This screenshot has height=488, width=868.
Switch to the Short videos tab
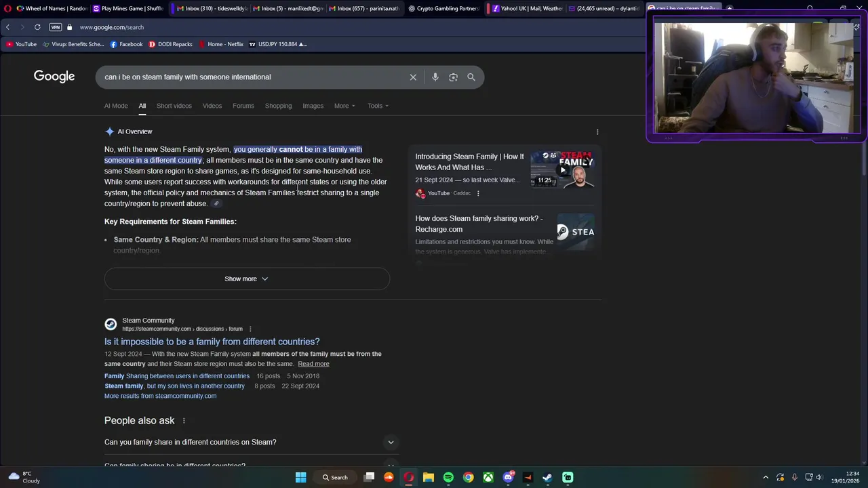point(174,106)
